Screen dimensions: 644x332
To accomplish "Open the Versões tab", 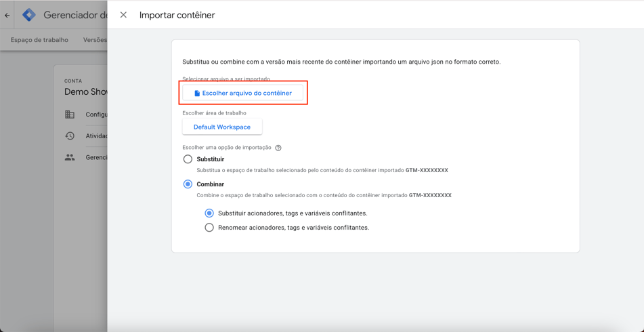I will 95,40.
